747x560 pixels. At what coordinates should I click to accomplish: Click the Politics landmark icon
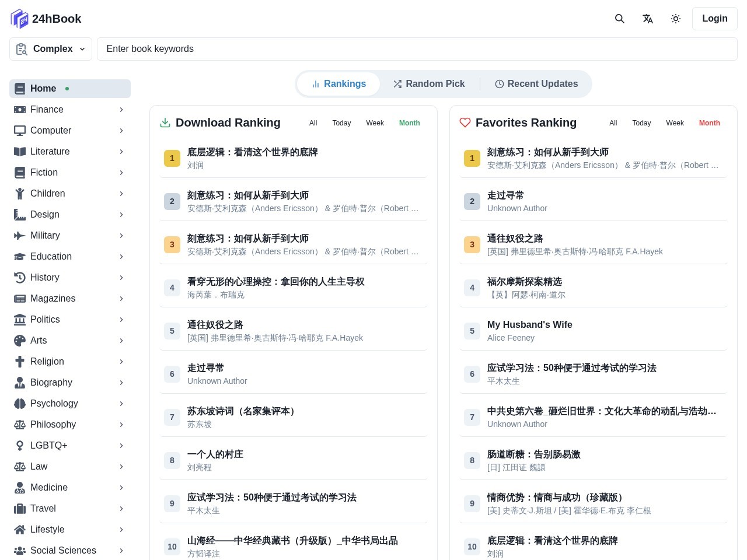tap(20, 320)
